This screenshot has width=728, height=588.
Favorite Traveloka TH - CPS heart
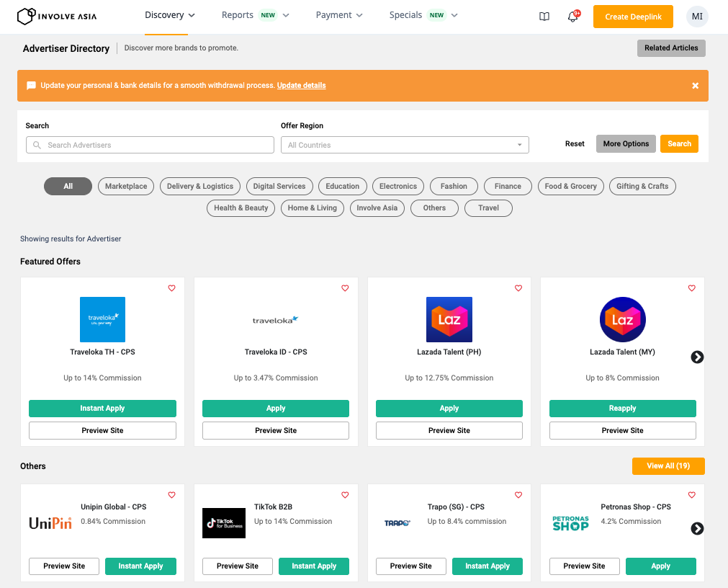click(x=172, y=288)
